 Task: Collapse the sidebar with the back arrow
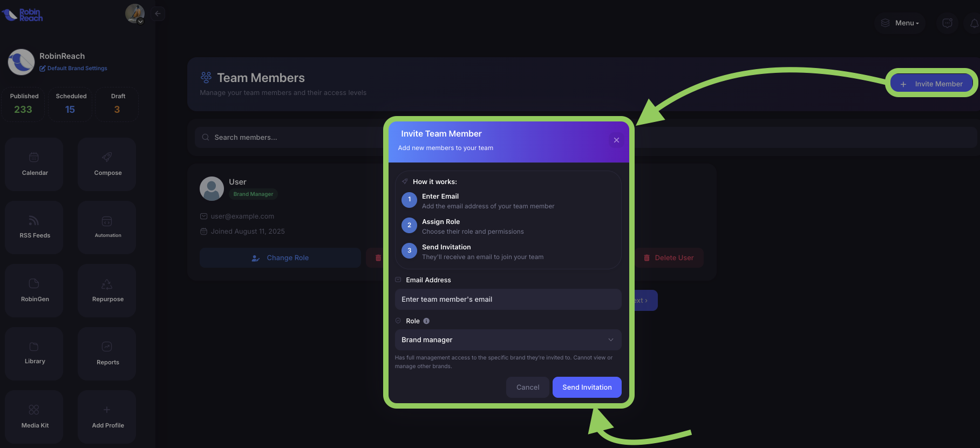coord(158,13)
